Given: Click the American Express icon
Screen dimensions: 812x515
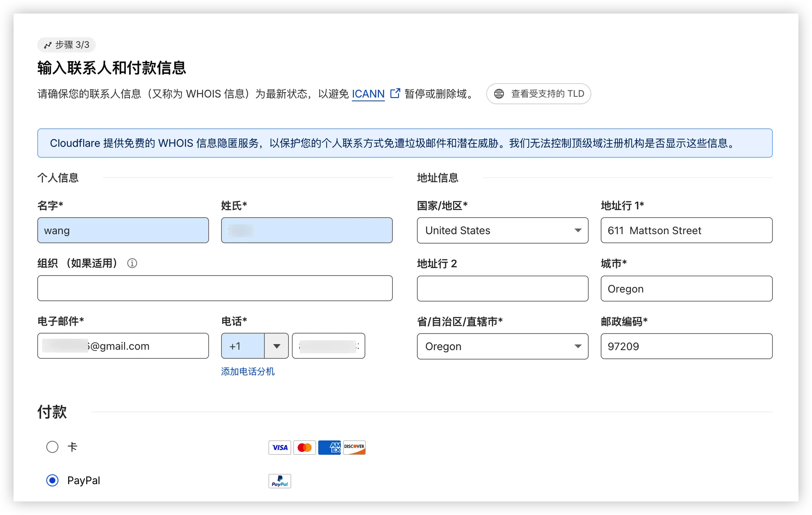Looking at the screenshot, I should tap(329, 447).
